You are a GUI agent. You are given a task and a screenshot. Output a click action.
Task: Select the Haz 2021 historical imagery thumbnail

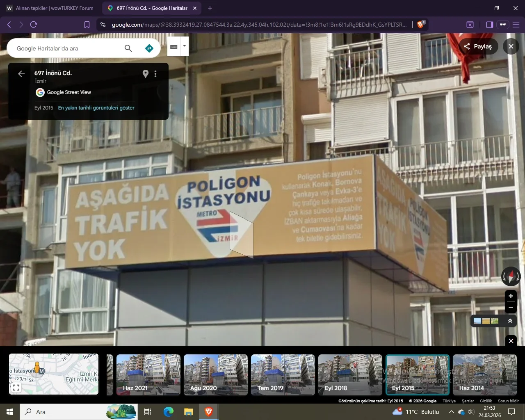click(x=148, y=375)
